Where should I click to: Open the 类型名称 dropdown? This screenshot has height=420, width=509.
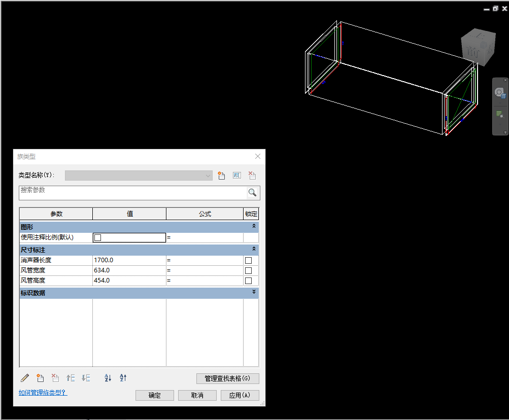[208, 176]
